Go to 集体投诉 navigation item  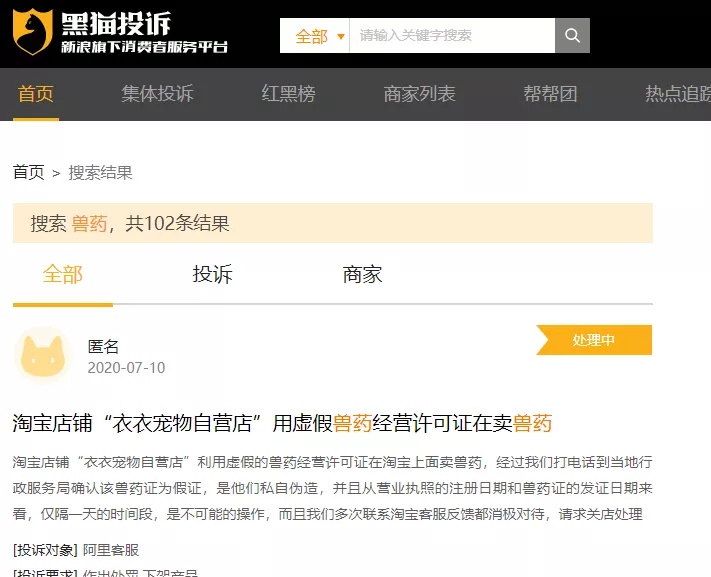[157, 94]
